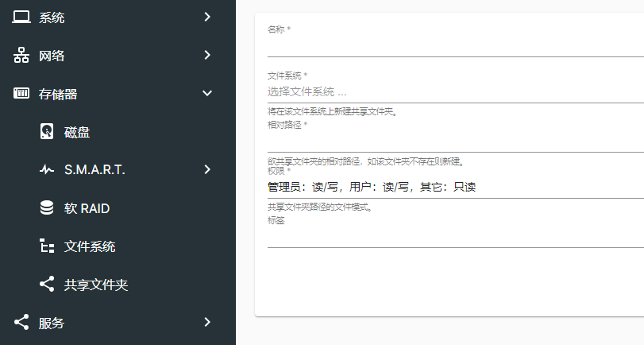Click the hint text 将在该文件系统上新建共享文件夹
This screenshot has width=644, height=345.
(x=333, y=111)
